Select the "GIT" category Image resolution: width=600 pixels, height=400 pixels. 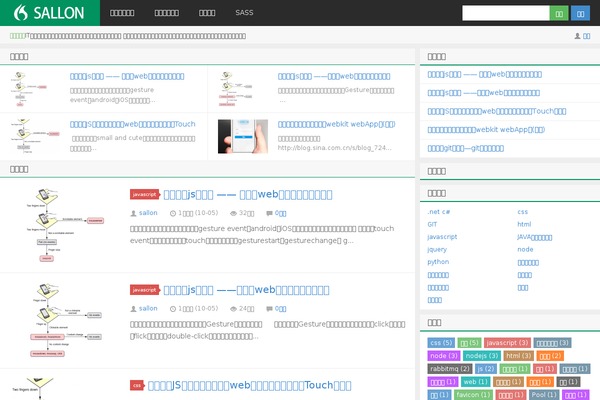coord(432,224)
